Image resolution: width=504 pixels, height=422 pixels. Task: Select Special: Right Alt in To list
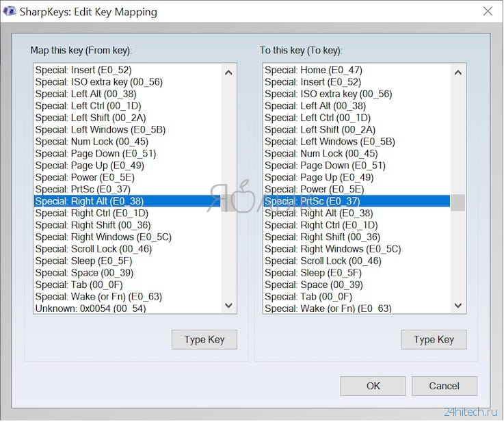(x=357, y=213)
